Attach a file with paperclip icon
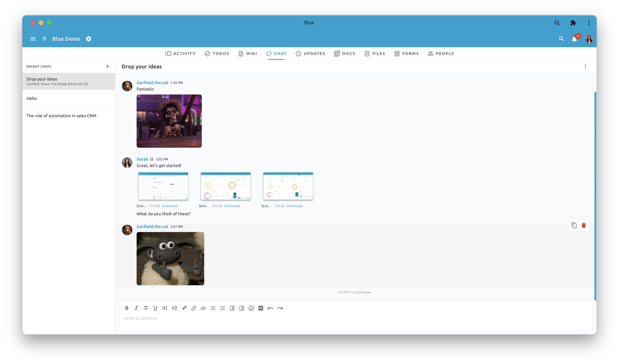 tap(203, 308)
